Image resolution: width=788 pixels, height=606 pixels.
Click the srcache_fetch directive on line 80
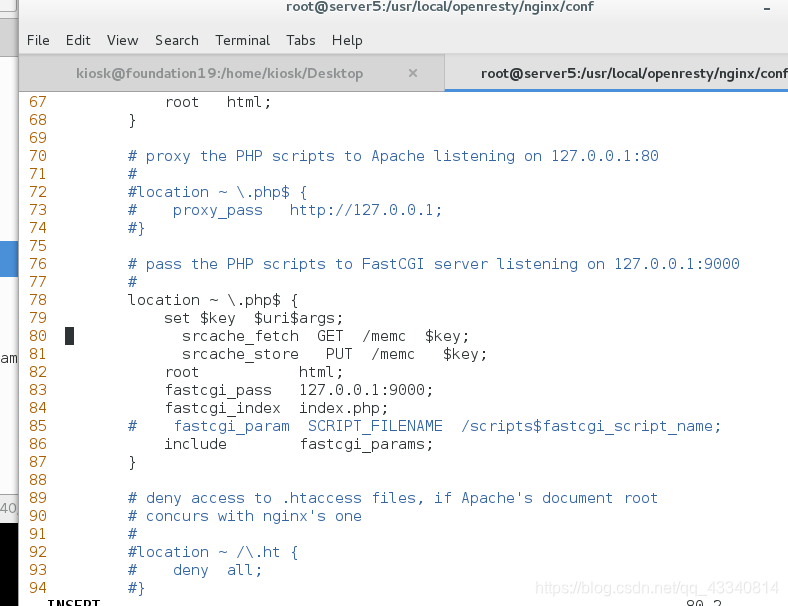pyautogui.click(x=240, y=336)
